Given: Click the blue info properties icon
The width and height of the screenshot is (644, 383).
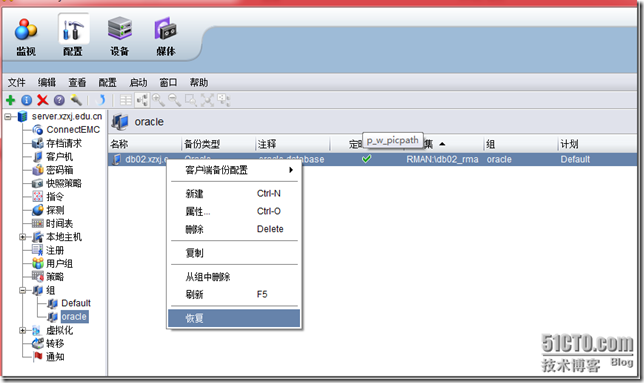Looking at the screenshot, I should click(27, 100).
